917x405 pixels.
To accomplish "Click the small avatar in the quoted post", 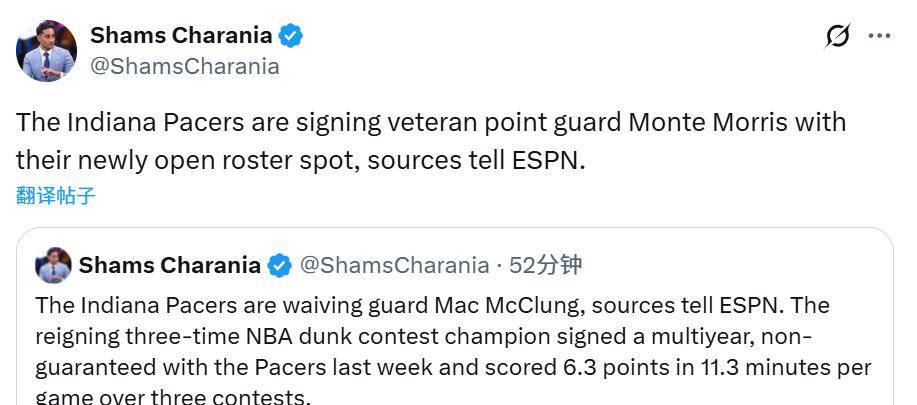I will [53, 265].
